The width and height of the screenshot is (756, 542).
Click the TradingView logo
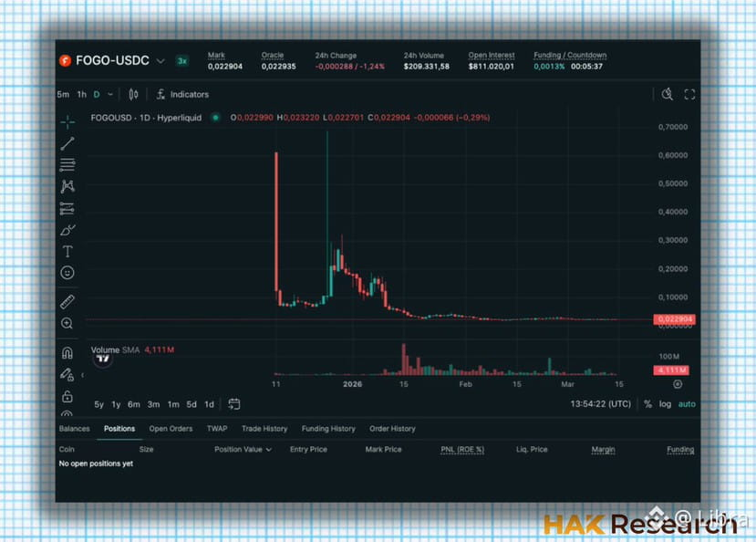coord(103,360)
